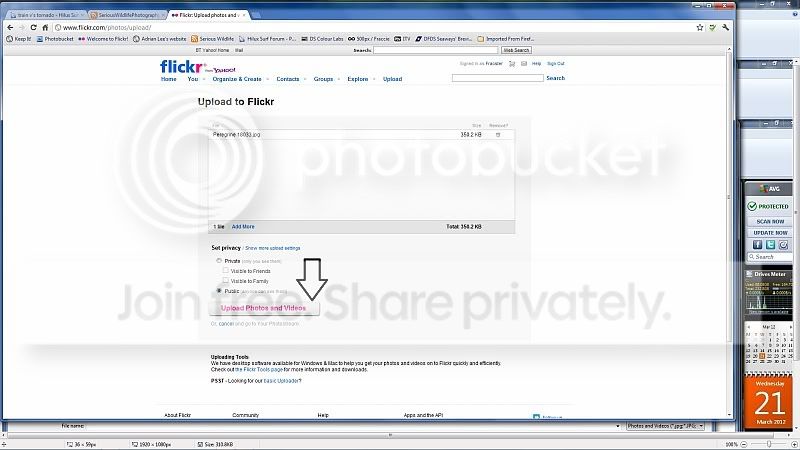The width and height of the screenshot is (800, 450).
Task: Open the Hilux Surf Forum bookmark
Action: point(267,39)
